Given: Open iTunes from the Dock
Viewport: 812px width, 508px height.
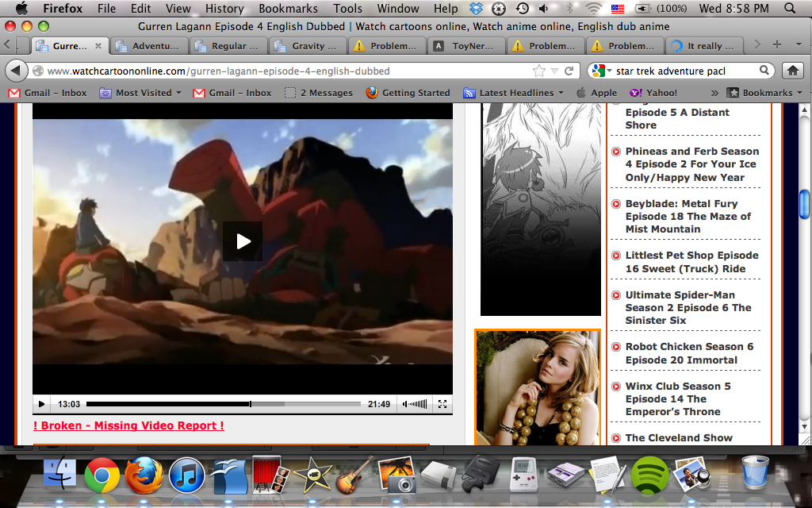Looking at the screenshot, I should click(x=186, y=475).
